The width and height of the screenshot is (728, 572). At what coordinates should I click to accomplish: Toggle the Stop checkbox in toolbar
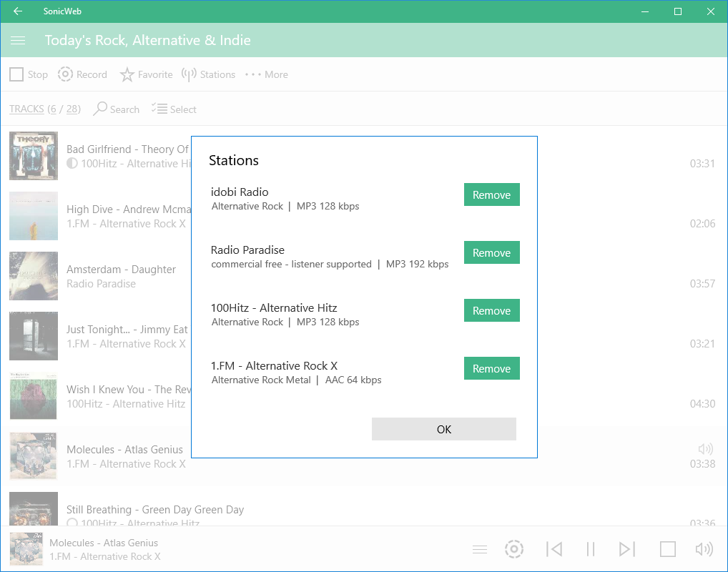16,74
